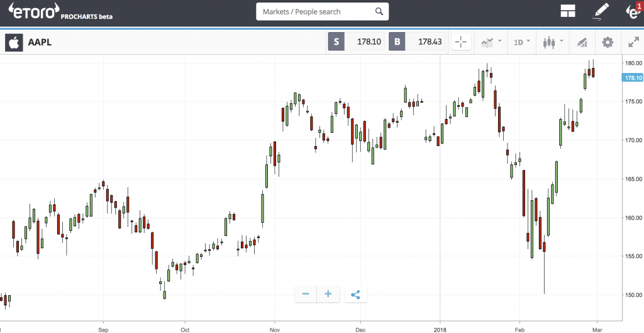Click the 180.00 price axis label
Image resolution: width=644 pixels, height=333 pixels.
coord(633,63)
